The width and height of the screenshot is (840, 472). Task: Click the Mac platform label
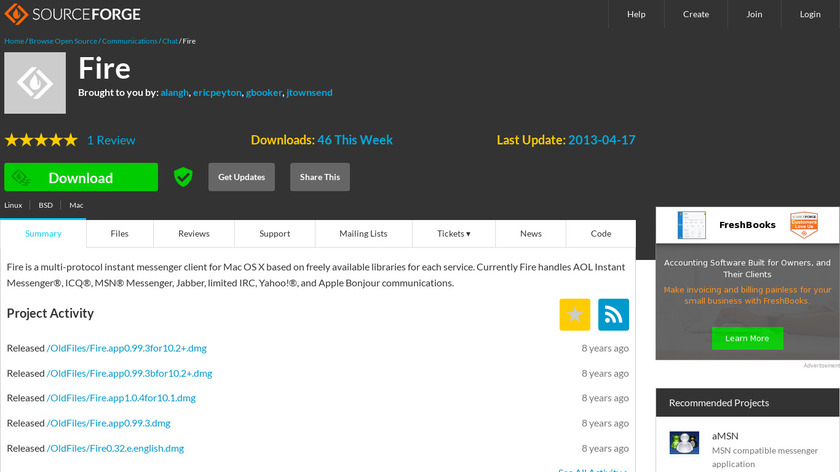76,205
